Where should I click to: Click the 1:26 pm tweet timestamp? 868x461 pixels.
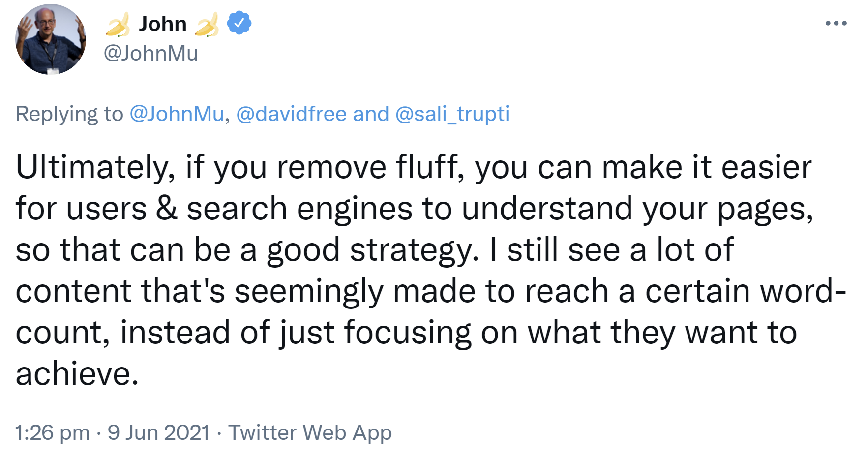[52, 433]
